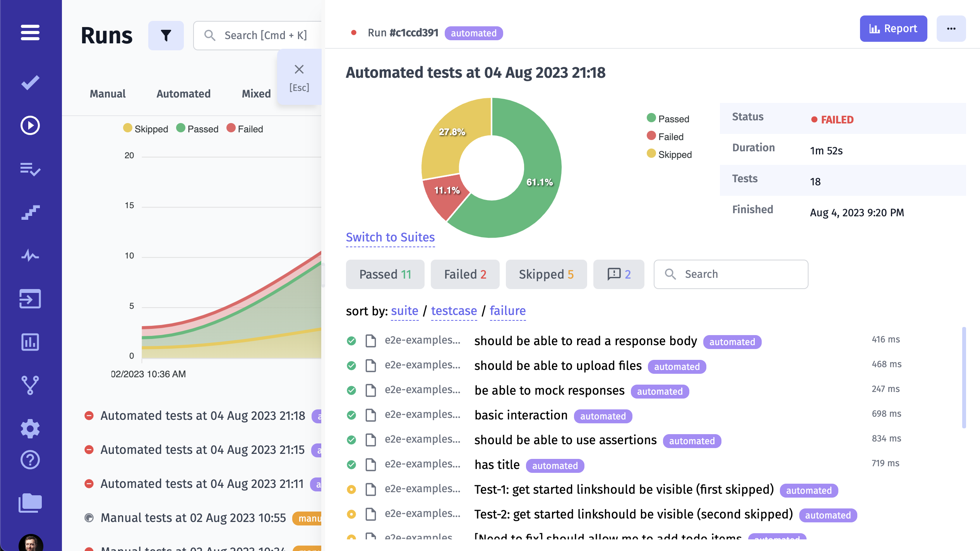The width and height of the screenshot is (980, 551).
Task: Click the Switch to Suites link
Action: tap(390, 237)
